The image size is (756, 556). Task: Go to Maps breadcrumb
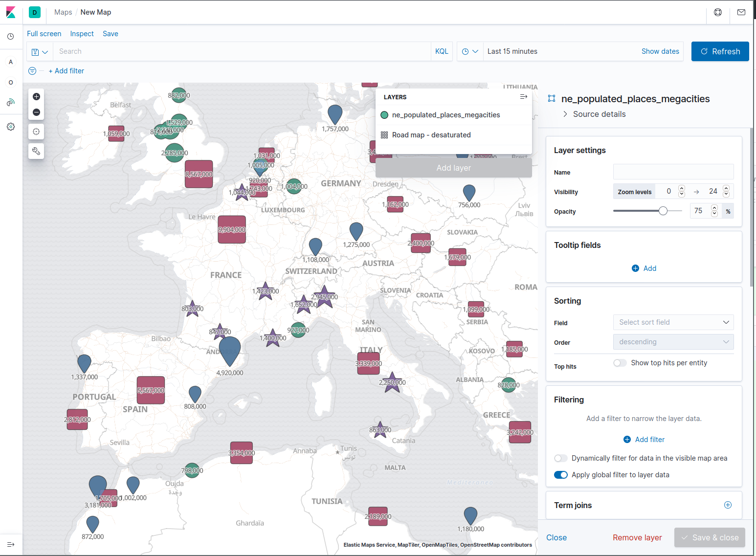63,12
